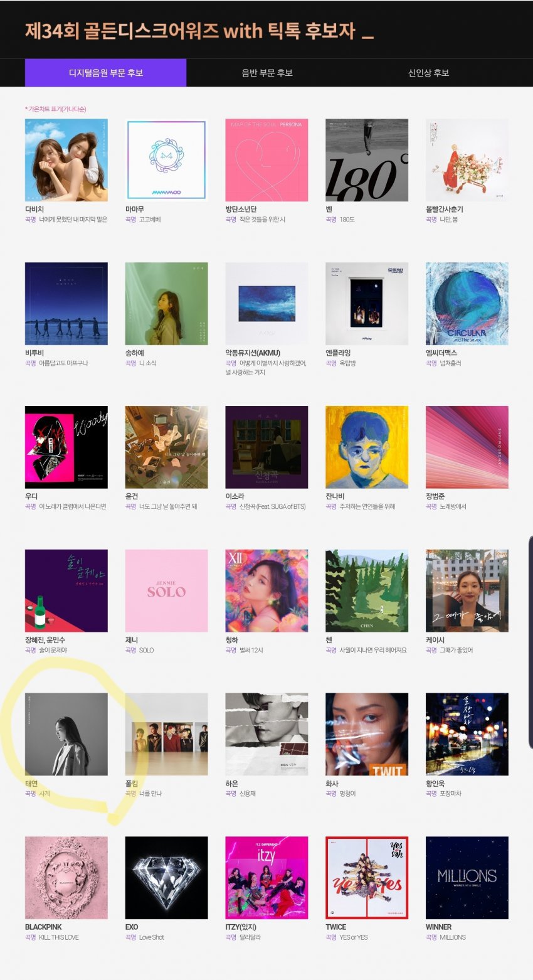
Task: Open the BTS Map of the Soul Persona cover
Action: [266, 160]
